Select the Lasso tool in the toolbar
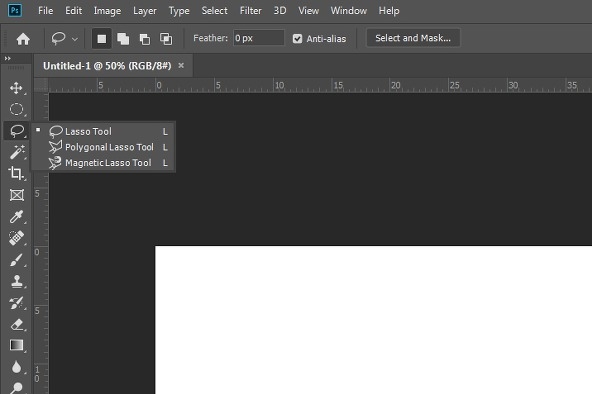Image resolution: width=592 pixels, height=394 pixels. point(17,131)
